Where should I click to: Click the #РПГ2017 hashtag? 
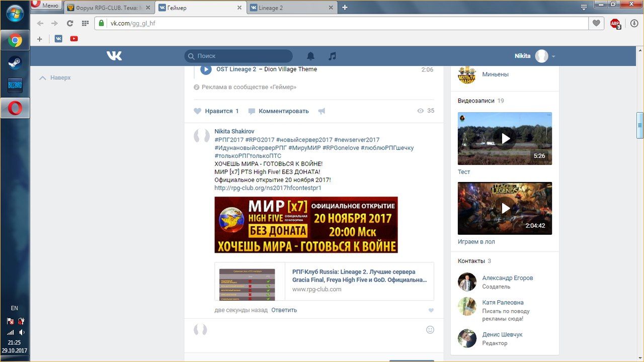[x=229, y=140]
